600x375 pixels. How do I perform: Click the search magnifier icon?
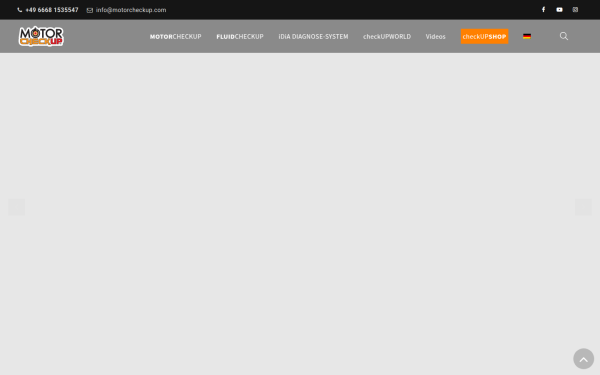tap(564, 36)
